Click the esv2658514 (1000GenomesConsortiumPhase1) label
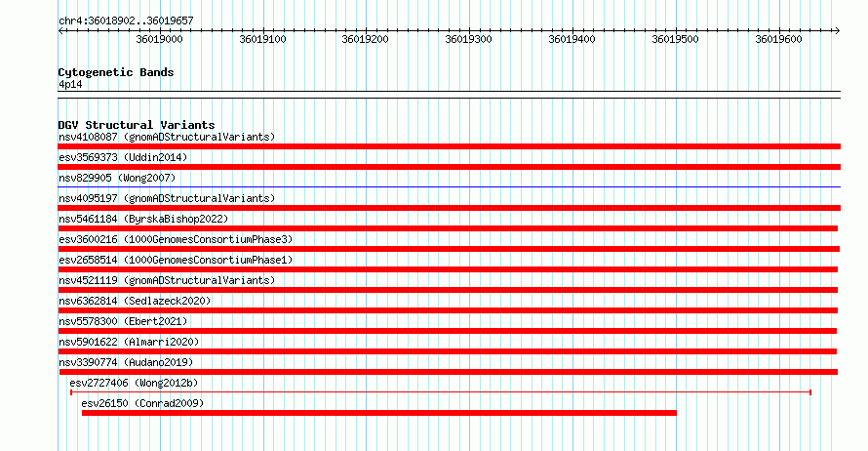This screenshot has width=868, height=451. point(176,260)
